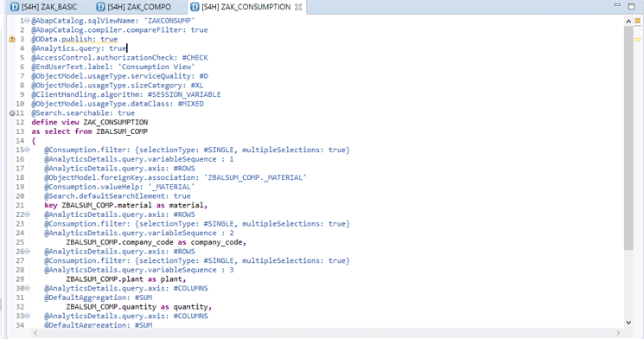Click the key ZBALSUM_COMP.material line

125,205
